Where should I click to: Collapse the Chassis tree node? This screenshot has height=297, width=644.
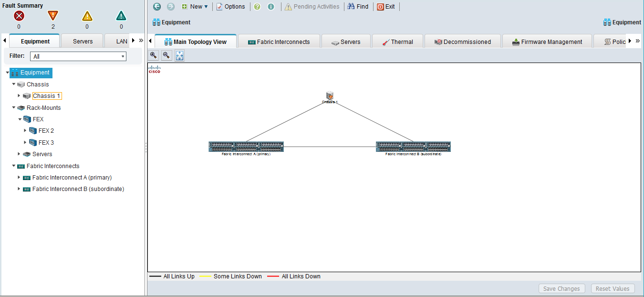13,84
